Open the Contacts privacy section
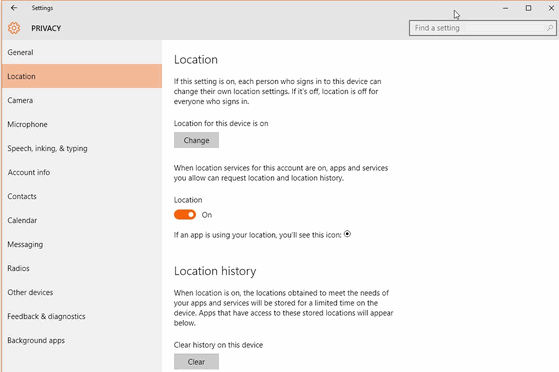 (82, 196)
